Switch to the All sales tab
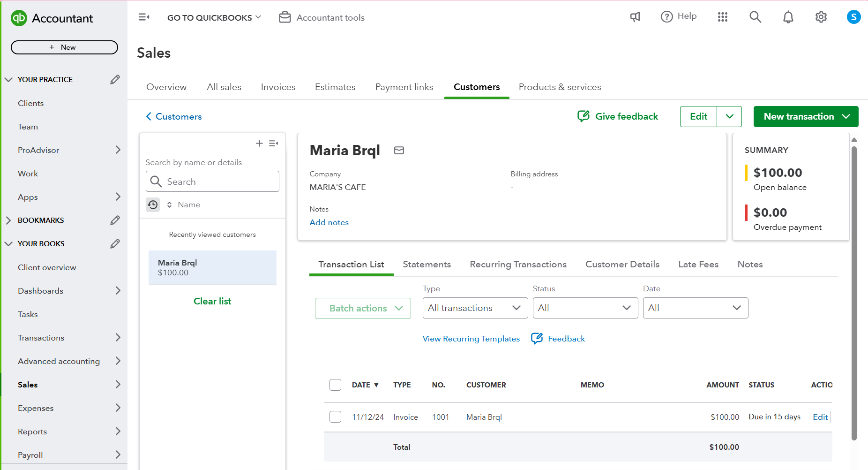The height and width of the screenshot is (470, 868). coord(224,87)
